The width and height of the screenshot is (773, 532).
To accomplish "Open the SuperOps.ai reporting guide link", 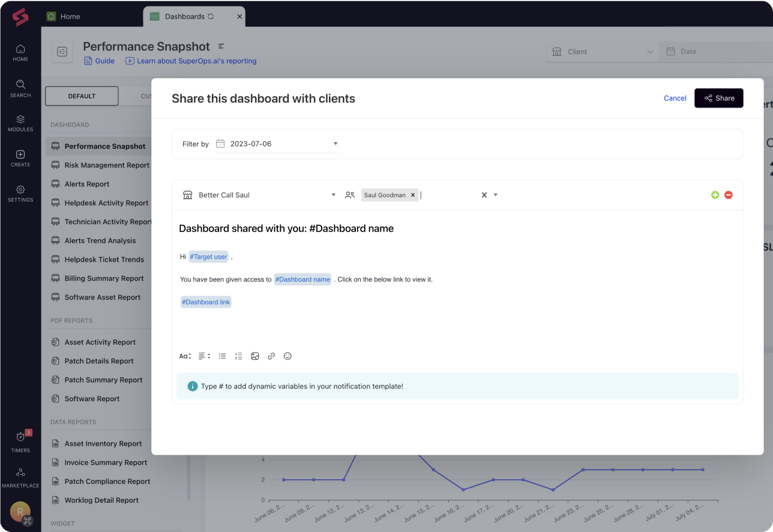I will [195, 61].
